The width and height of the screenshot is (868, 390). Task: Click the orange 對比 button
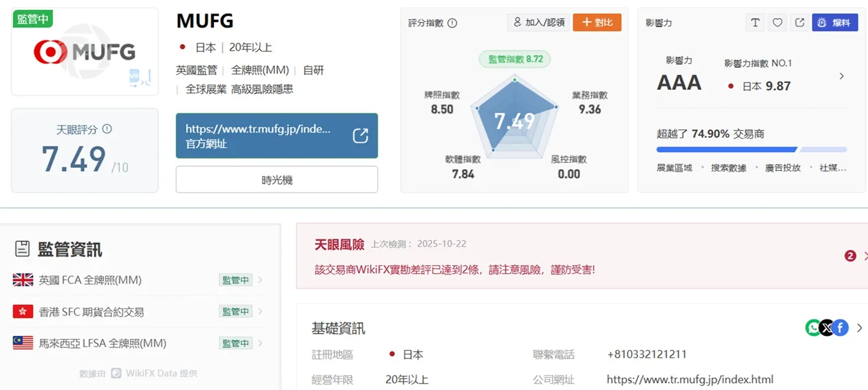[x=597, y=22]
